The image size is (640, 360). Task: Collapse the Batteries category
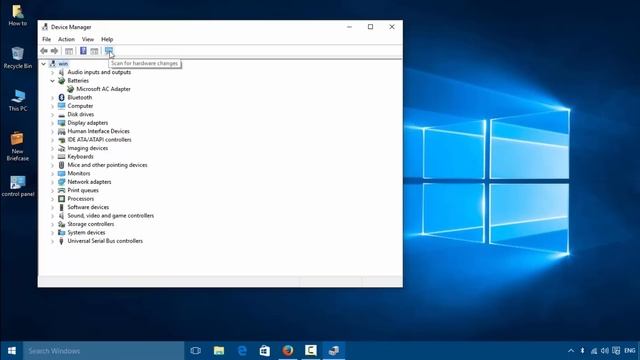pyautogui.click(x=52, y=81)
